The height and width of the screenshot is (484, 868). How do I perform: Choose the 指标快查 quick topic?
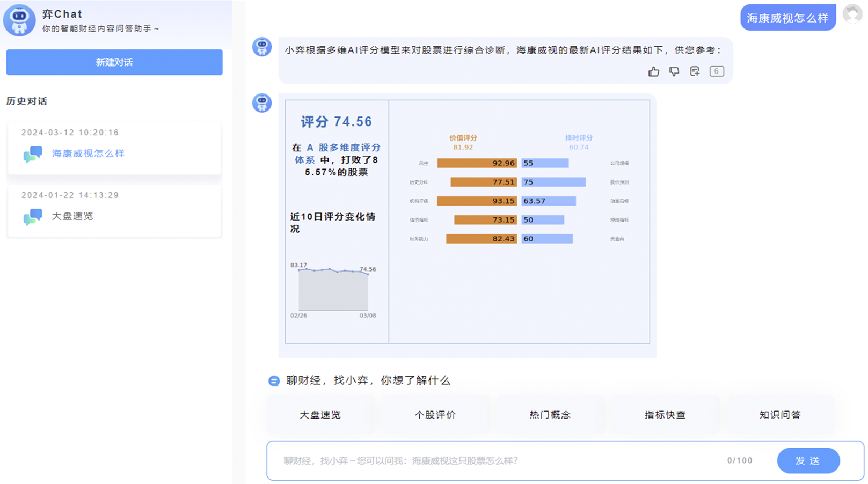(x=665, y=415)
